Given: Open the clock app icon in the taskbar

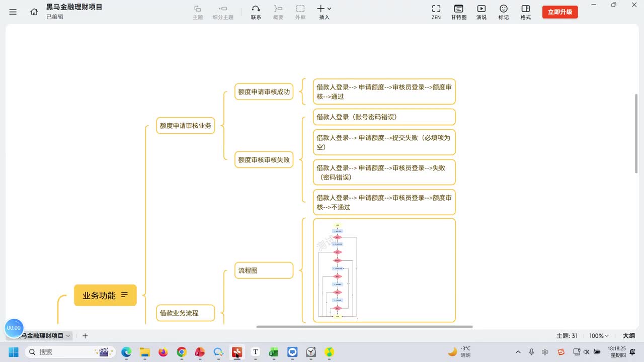Looking at the screenshot, I should tap(311, 352).
